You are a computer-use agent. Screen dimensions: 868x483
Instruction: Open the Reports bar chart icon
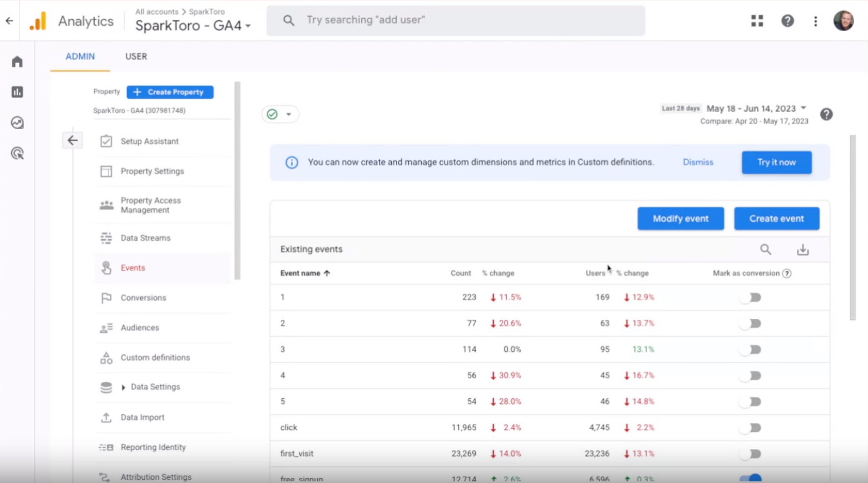coord(17,92)
